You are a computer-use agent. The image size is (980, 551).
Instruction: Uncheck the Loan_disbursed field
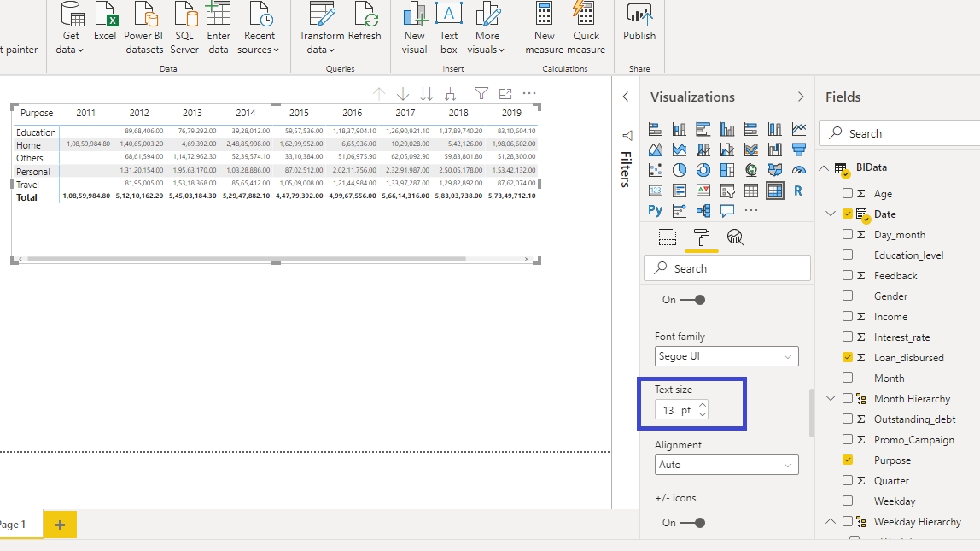point(848,358)
